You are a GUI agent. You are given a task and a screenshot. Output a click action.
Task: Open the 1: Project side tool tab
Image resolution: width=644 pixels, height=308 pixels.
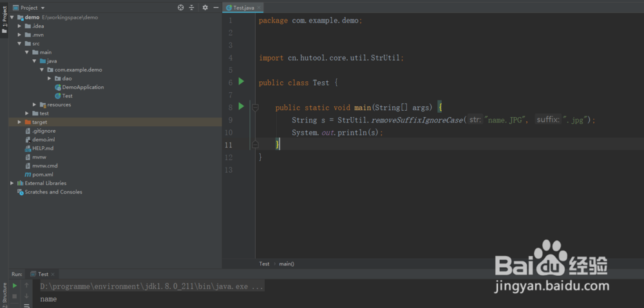(4, 19)
